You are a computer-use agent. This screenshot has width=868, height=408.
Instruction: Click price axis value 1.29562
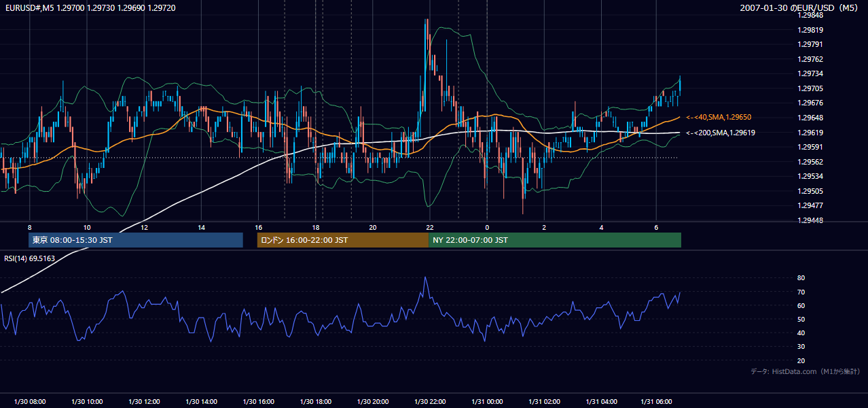coord(810,162)
